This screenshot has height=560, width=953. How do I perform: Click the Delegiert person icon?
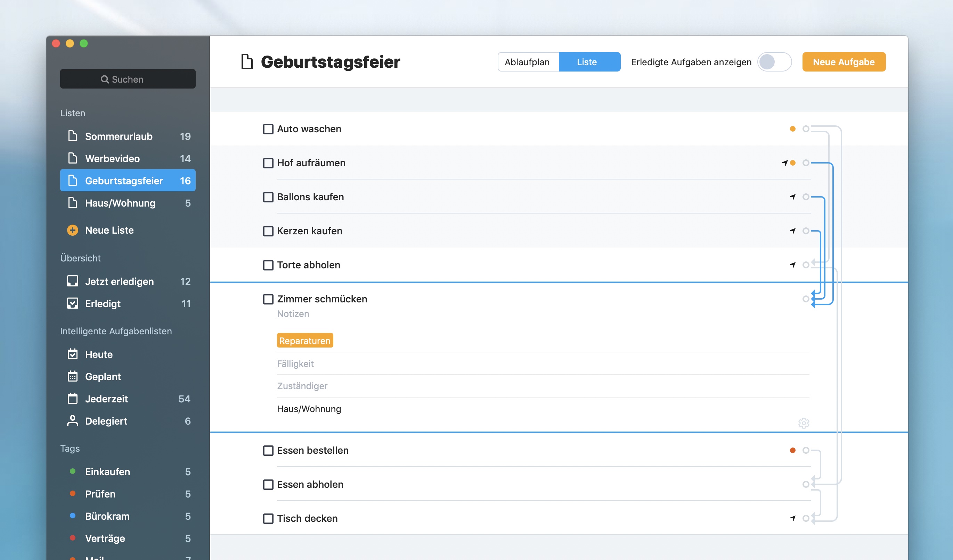tap(73, 421)
